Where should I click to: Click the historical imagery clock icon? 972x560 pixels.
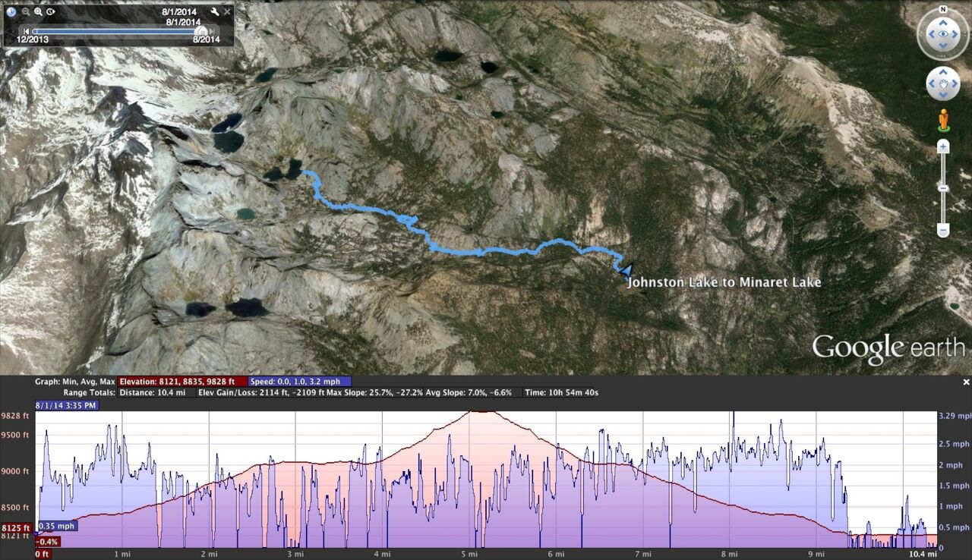pos(11,11)
